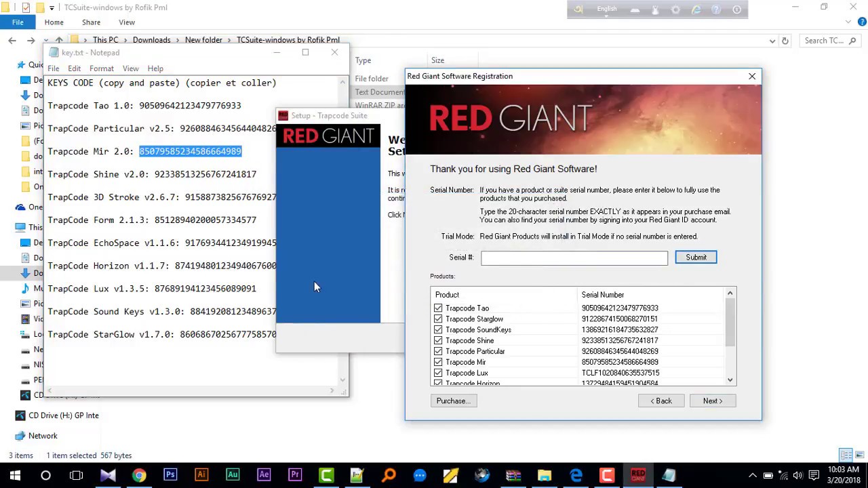Switch to Explorer Share ribbon tab
868x488 pixels.
click(91, 22)
